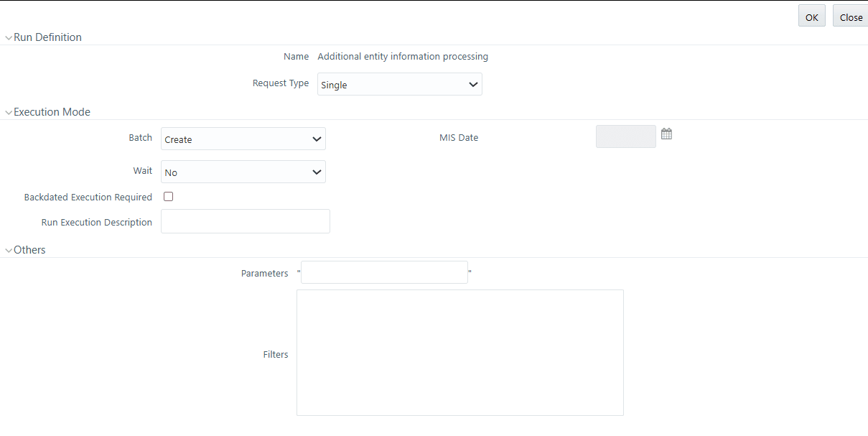868x436 pixels.
Task: Click the 'Filters' label
Action: (x=276, y=354)
